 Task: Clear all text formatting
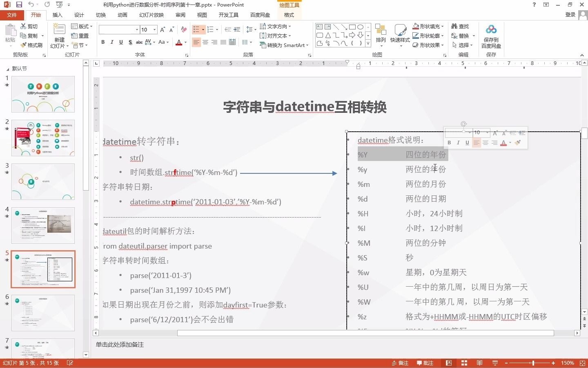184,30
